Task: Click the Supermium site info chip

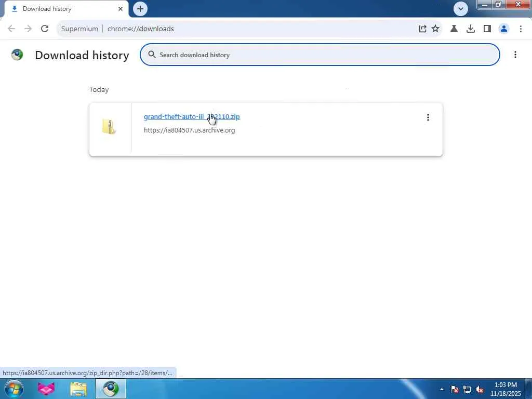Action: pyautogui.click(x=79, y=29)
